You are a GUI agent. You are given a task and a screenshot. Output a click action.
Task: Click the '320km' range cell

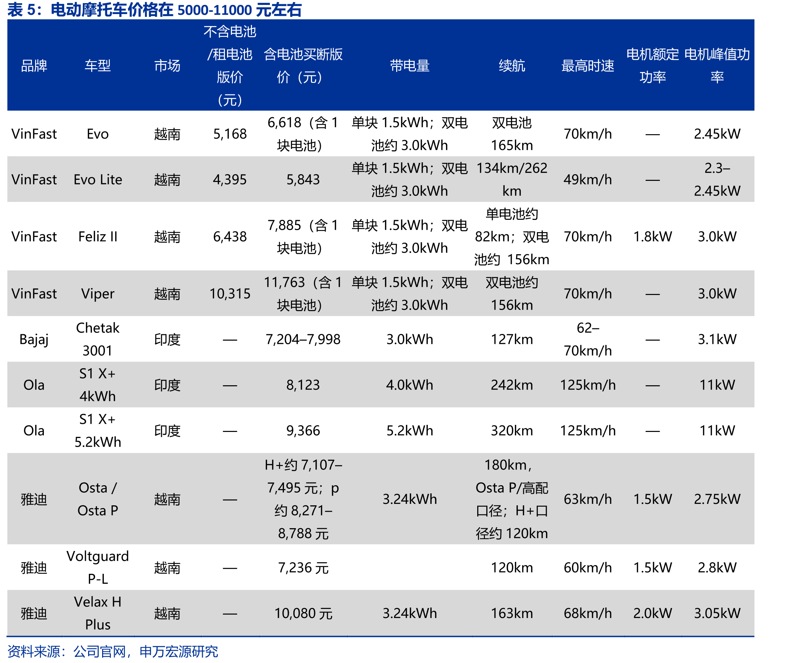[x=512, y=431]
